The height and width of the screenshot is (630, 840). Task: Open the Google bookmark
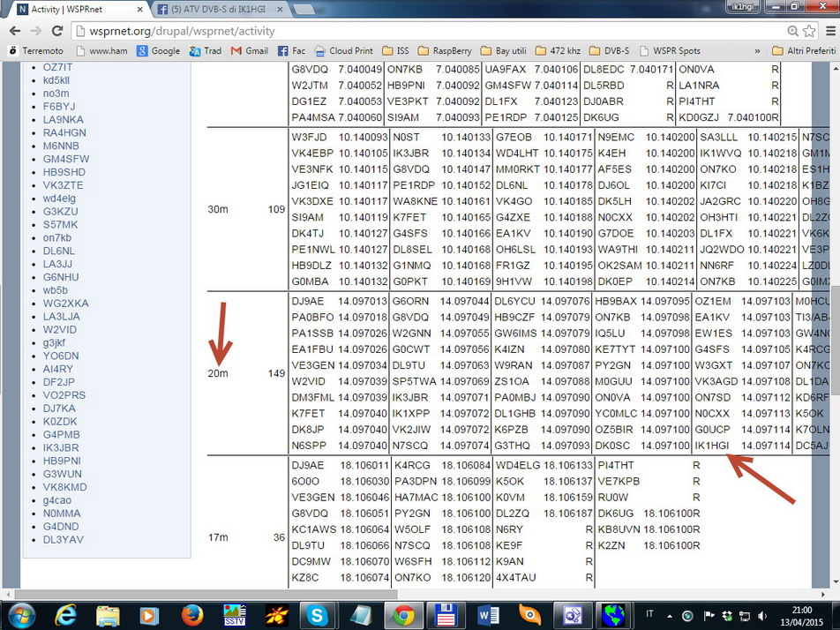158,51
